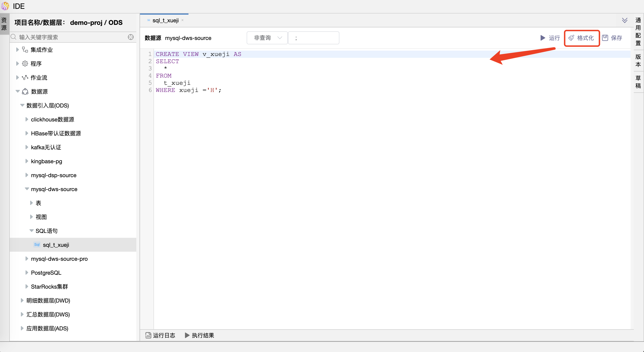The height and width of the screenshot is (352, 644).
Task: Click the statement delimiter input field
Action: coord(313,38)
